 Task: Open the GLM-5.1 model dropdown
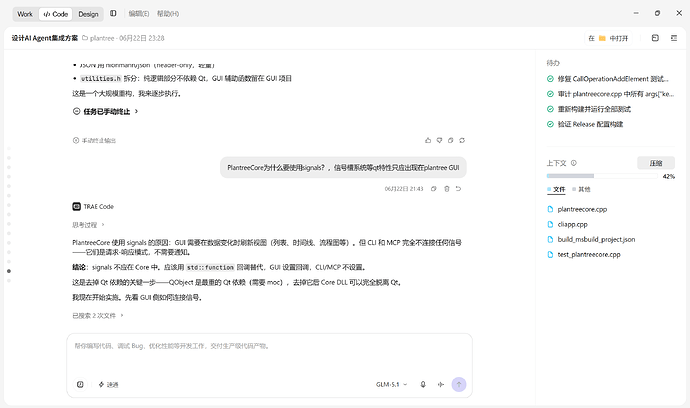[x=391, y=385]
